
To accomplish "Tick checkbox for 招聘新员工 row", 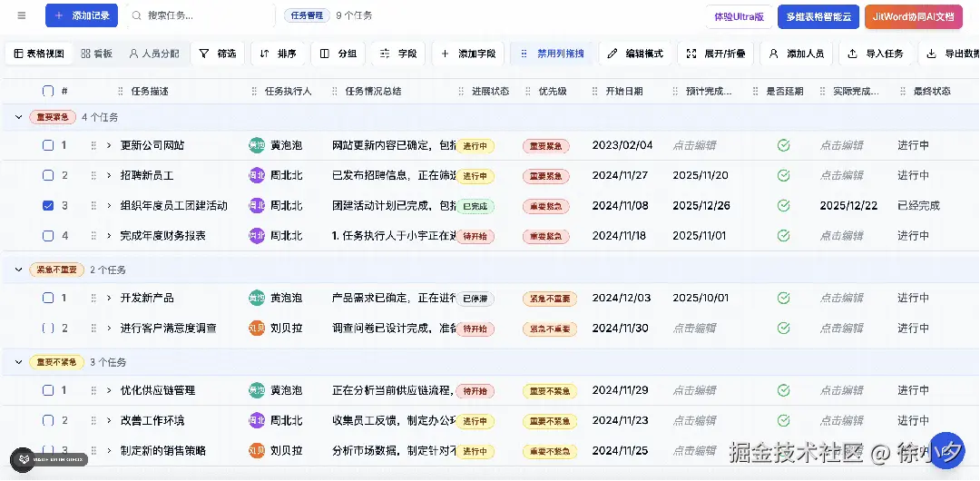I will [48, 175].
